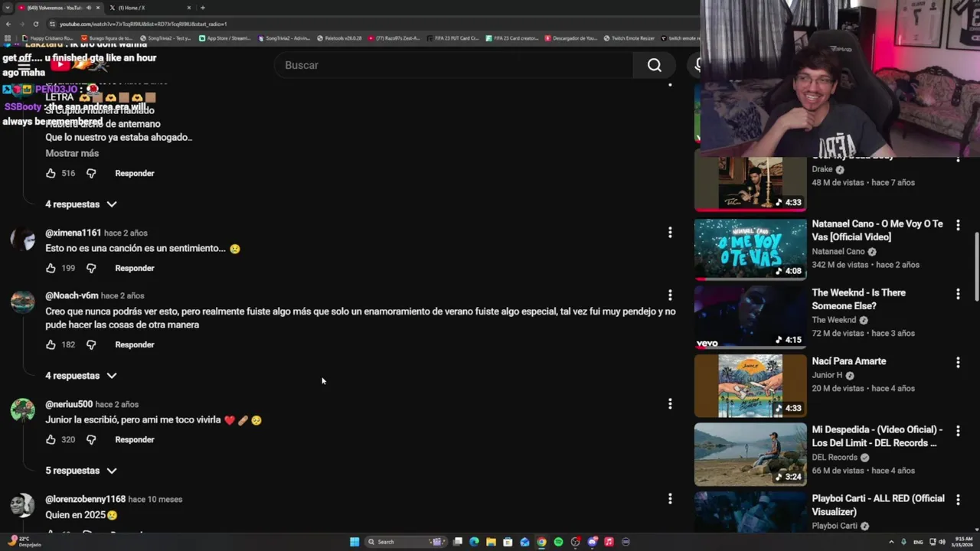Click @Noach-v6m profile avatar
980x551 pixels.
click(x=22, y=302)
